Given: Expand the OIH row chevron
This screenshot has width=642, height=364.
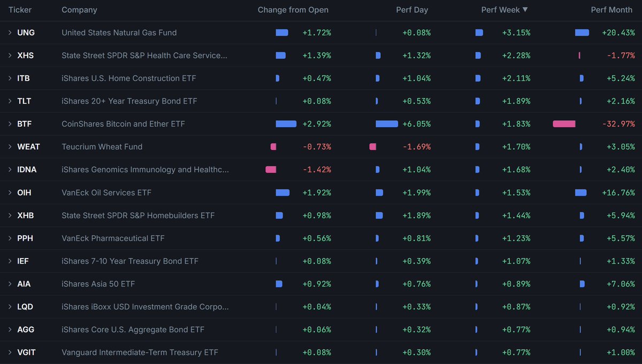Looking at the screenshot, I should (x=10, y=192).
